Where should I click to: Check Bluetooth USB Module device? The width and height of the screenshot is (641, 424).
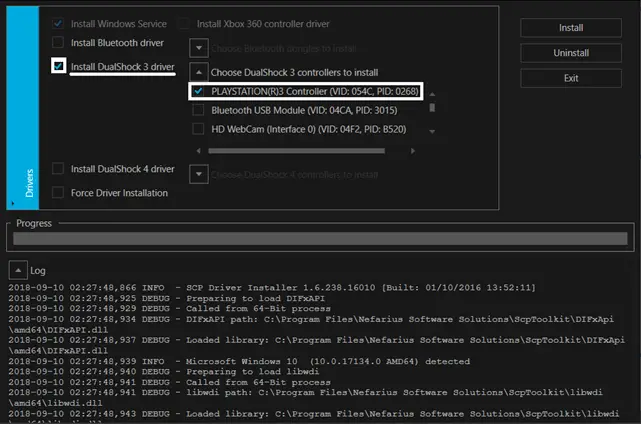pyautogui.click(x=198, y=110)
